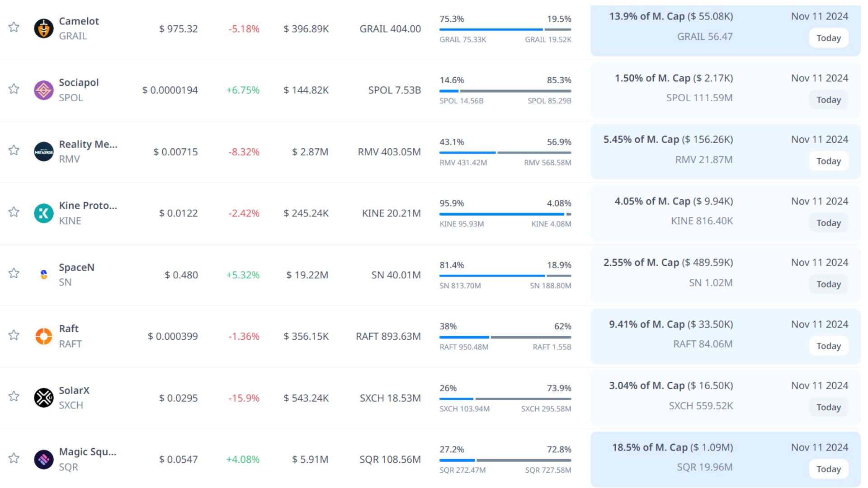
Task: Click the SpaceN SN coin logo
Action: click(44, 275)
